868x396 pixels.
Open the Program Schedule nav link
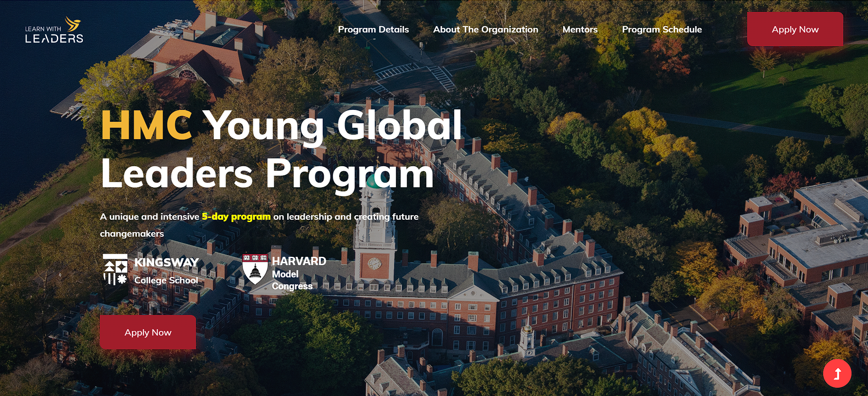(x=662, y=29)
